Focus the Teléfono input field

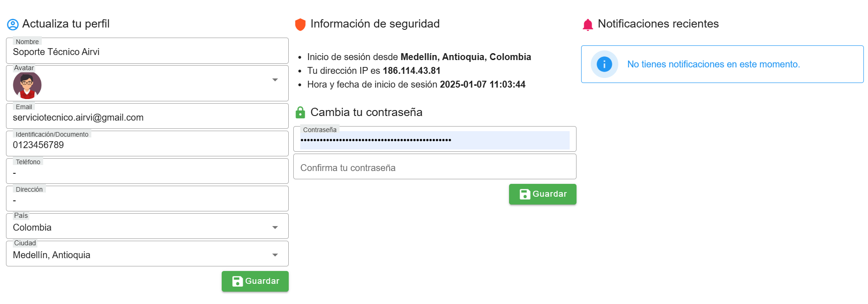pos(147,172)
